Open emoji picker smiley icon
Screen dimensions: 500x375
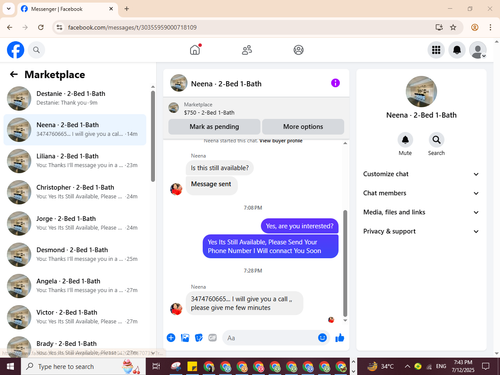[x=322, y=338]
